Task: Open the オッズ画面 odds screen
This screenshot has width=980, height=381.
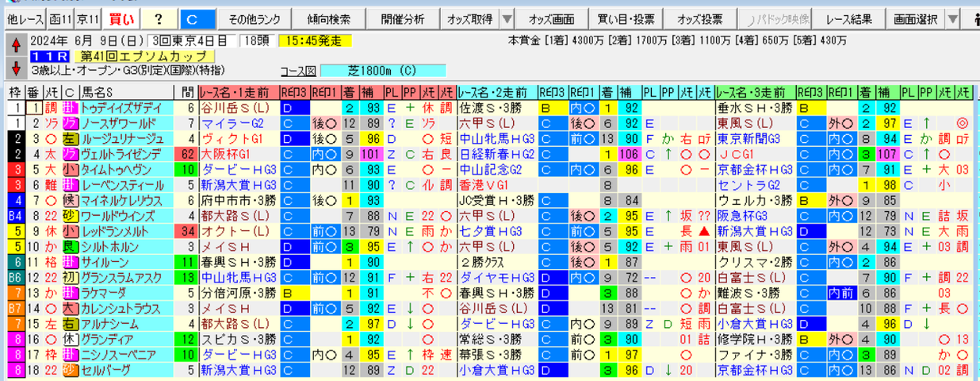Action: click(553, 18)
